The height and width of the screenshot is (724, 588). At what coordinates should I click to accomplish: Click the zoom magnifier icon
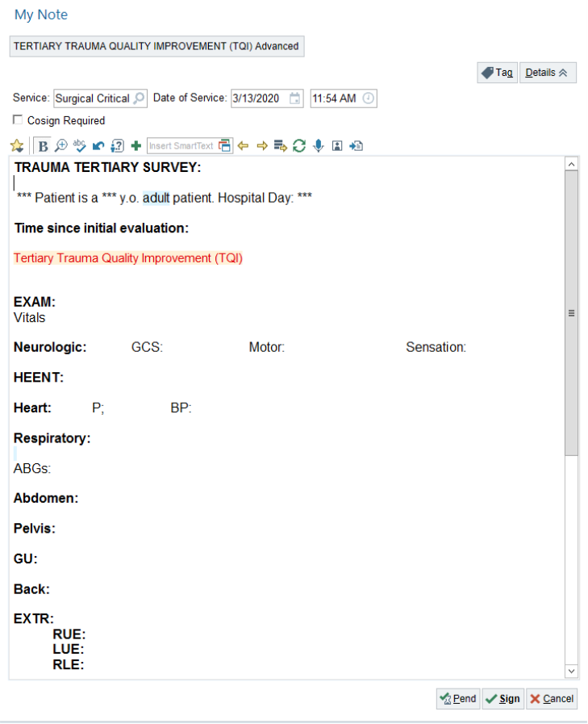click(60, 146)
